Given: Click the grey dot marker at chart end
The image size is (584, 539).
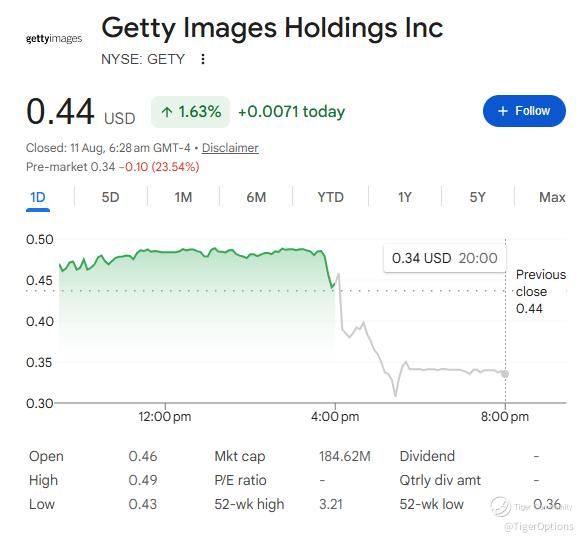Looking at the screenshot, I should point(505,374).
